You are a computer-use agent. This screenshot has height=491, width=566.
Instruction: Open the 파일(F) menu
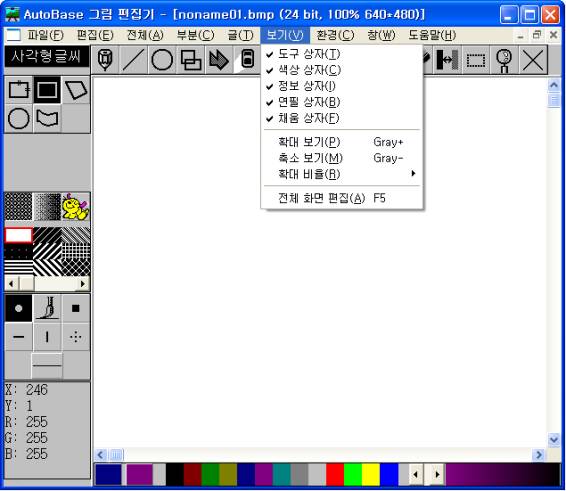[x=45, y=35]
